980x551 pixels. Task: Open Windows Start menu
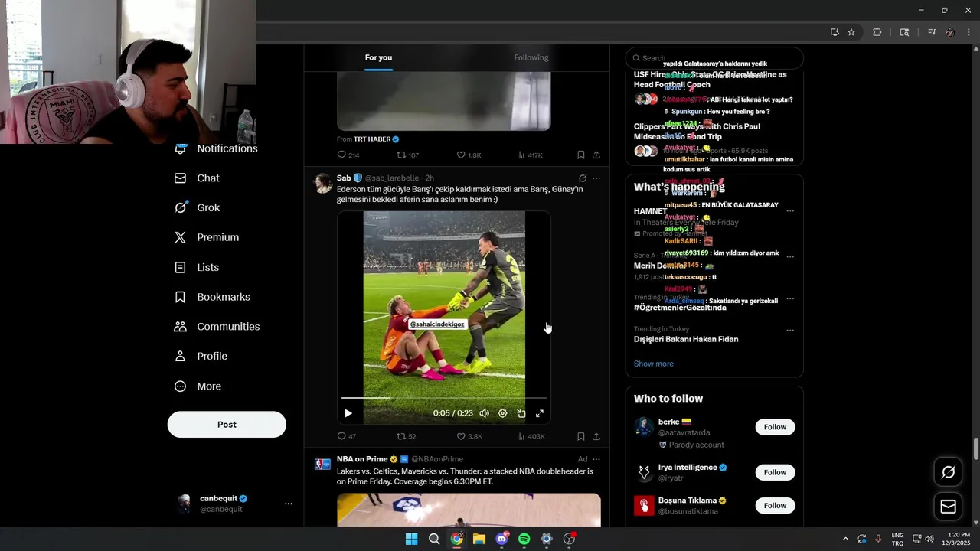(x=412, y=539)
